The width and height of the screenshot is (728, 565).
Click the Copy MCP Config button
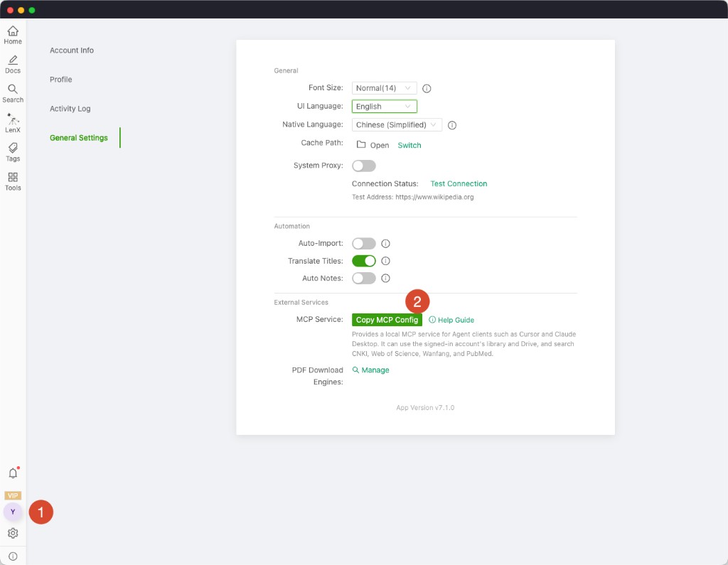pyautogui.click(x=387, y=320)
